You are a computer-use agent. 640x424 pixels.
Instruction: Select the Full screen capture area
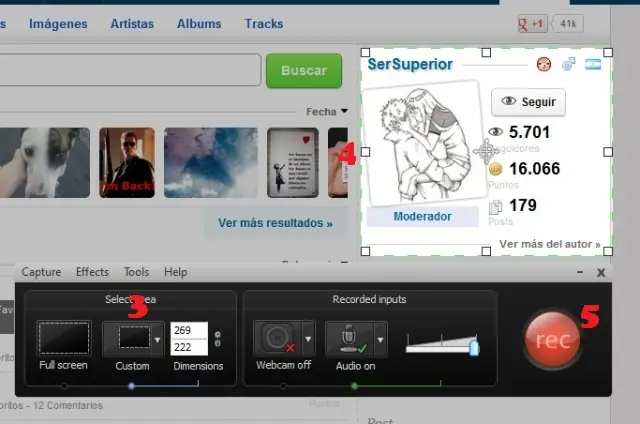click(x=64, y=338)
